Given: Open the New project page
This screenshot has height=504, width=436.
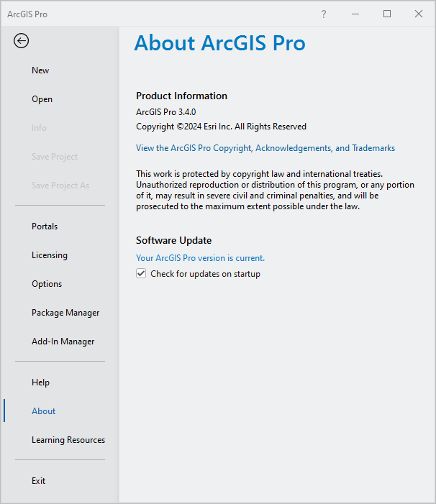Looking at the screenshot, I should click(40, 70).
